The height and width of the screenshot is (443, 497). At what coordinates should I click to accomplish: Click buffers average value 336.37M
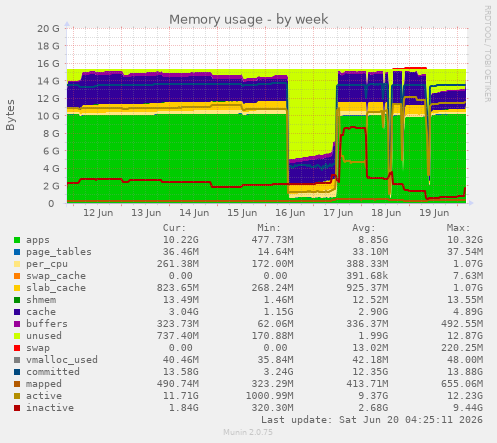(x=367, y=324)
